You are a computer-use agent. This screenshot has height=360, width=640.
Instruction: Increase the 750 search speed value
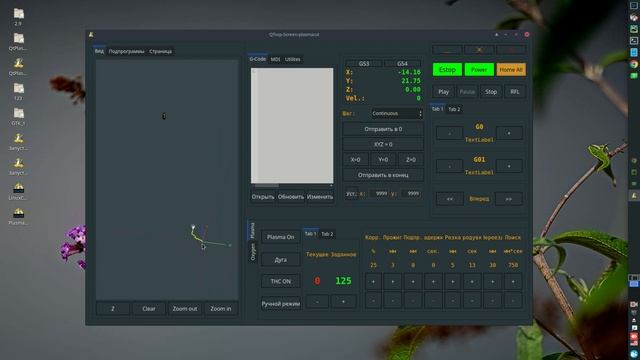point(513,281)
